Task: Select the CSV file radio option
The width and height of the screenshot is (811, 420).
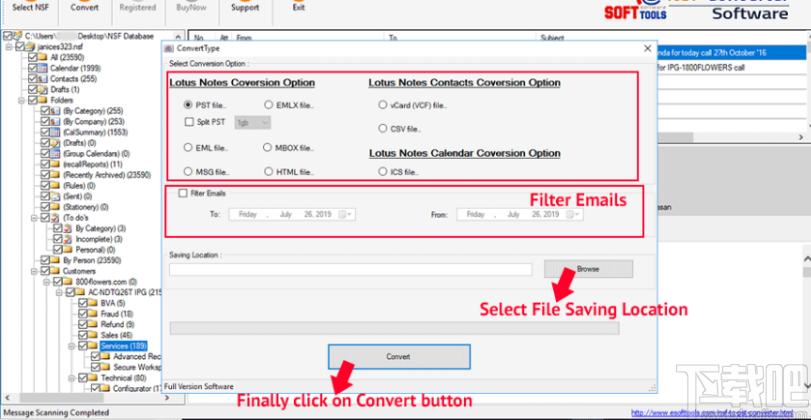Action: (383, 128)
